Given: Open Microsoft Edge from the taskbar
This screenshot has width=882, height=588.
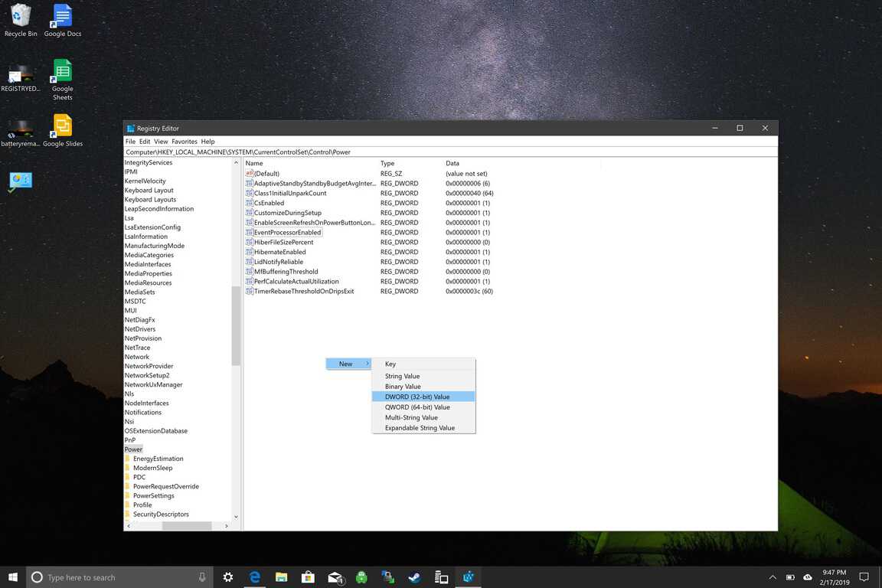Looking at the screenshot, I should pos(254,577).
